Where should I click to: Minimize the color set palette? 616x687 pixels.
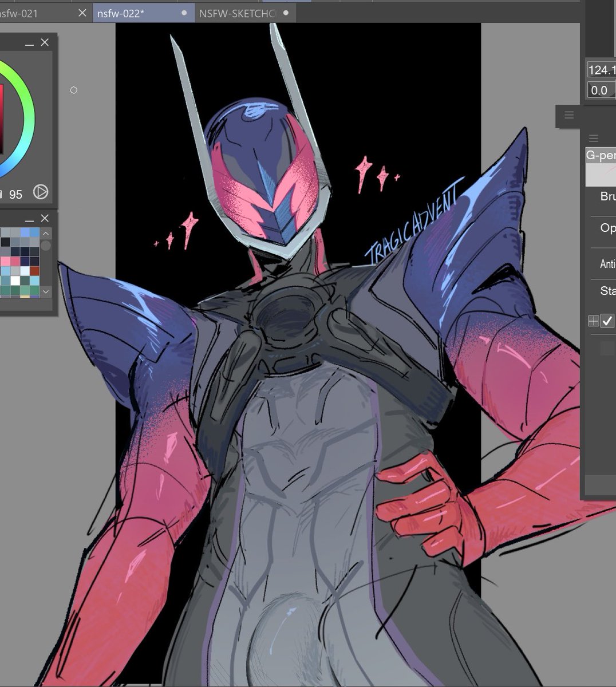[x=29, y=220]
